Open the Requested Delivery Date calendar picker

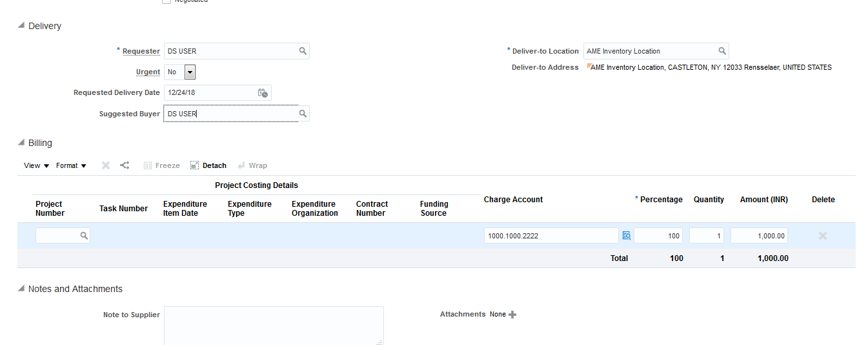[x=263, y=93]
